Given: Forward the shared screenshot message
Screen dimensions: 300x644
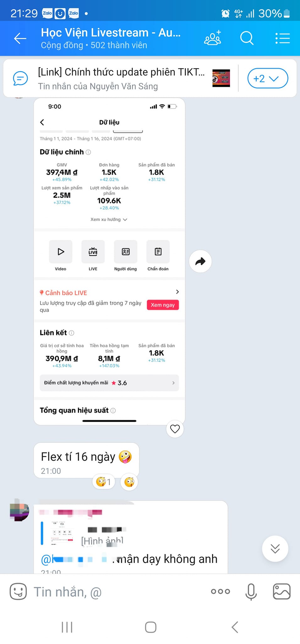Looking at the screenshot, I should (200, 261).
